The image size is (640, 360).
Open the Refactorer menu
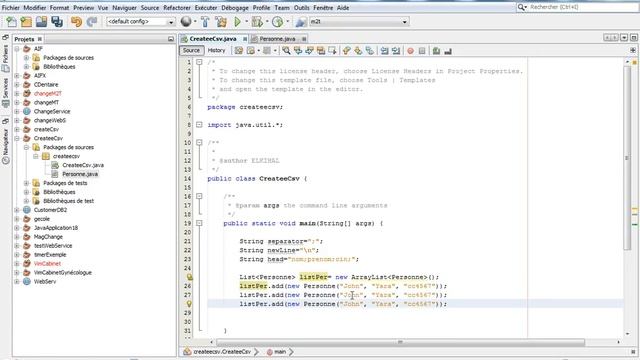click(177, 7)
